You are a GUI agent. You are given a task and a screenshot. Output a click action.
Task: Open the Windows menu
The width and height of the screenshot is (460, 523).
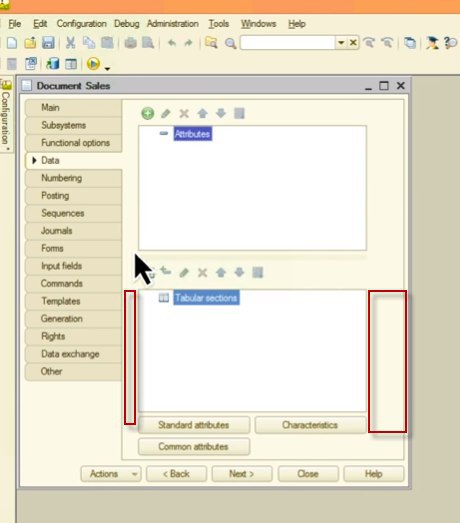tap(259, 24)
